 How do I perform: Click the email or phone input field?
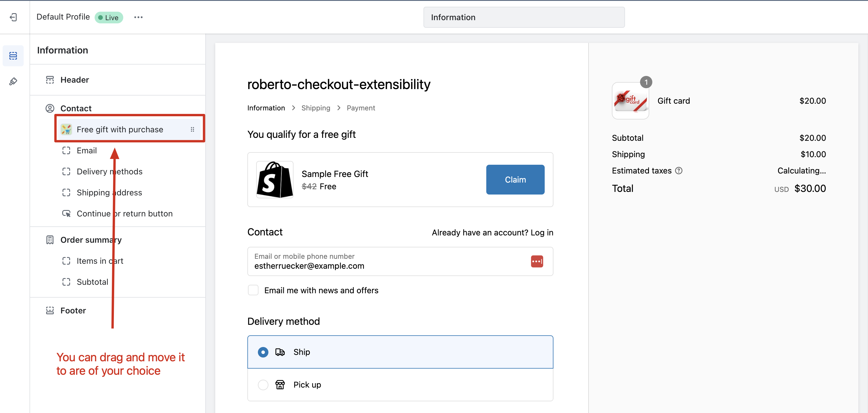388,261
